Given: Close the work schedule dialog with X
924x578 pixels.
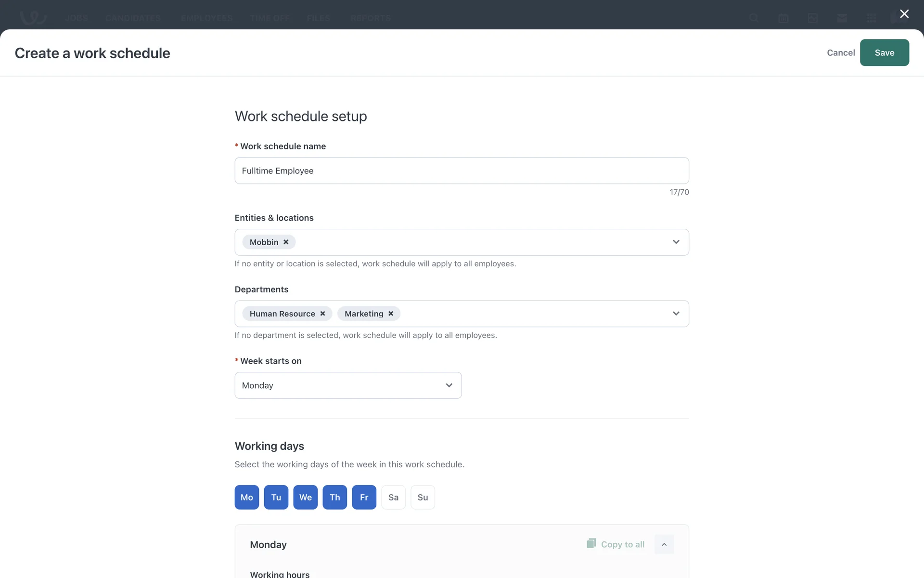Looking at the screenshot, I should 904,14.
